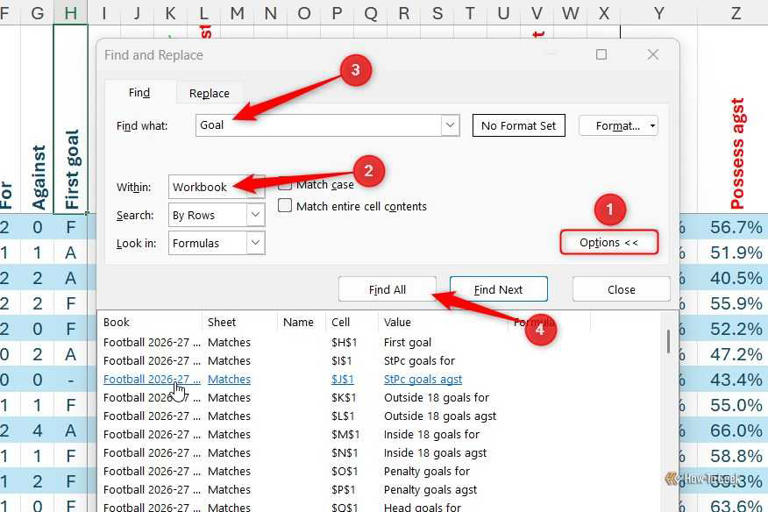Select the Find tab
768x512 pixels.
(x=140, y=92)
